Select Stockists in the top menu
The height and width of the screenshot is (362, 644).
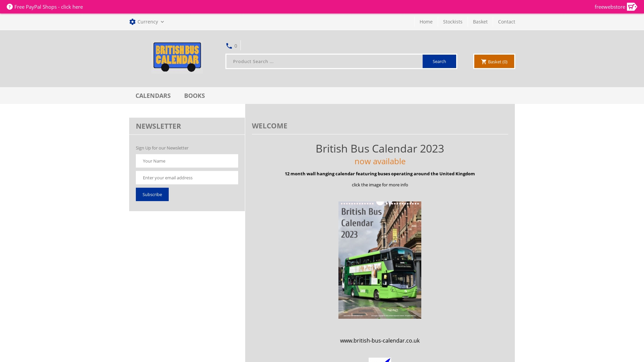click(x=452, y=21)
